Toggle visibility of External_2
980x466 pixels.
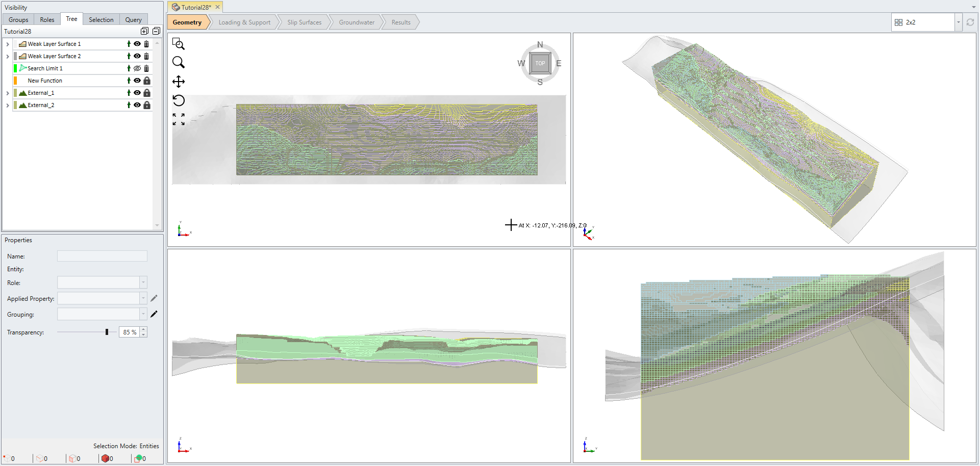tap(137, 105)
